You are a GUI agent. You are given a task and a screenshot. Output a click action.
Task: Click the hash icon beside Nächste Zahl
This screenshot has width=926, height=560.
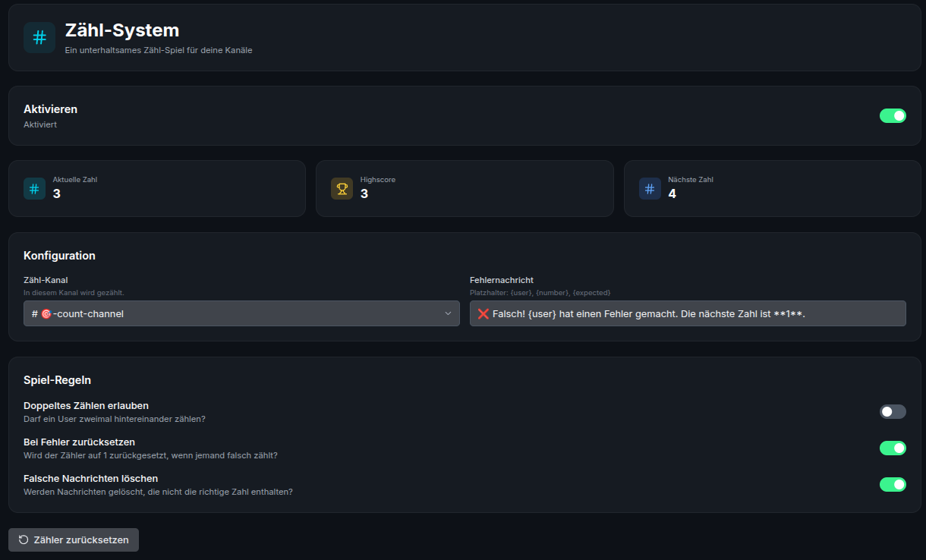[x=650, y=188]
